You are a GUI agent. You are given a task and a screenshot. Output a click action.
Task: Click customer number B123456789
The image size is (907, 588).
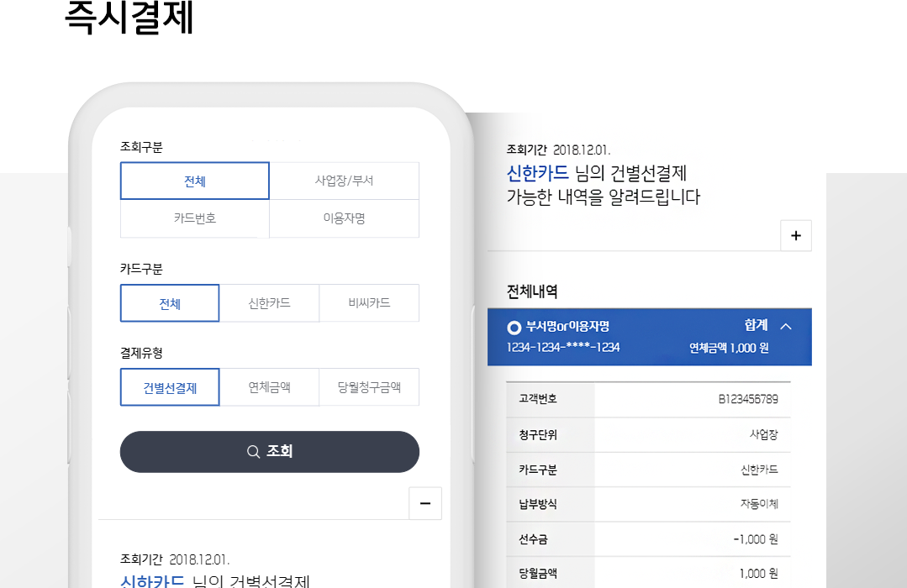point(748,399)
